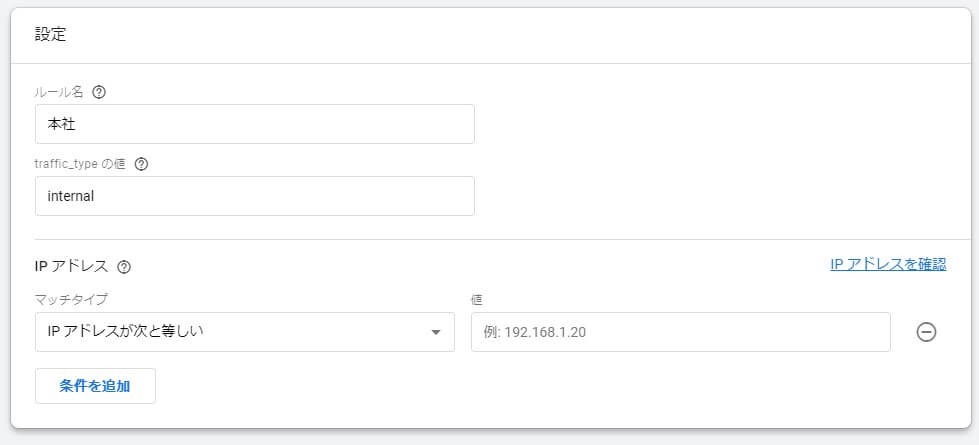Open the help icon beside traffic_type の値
The height and width of the screenshot is (445, 979).
pyautogui.click(x=141, y=164)
